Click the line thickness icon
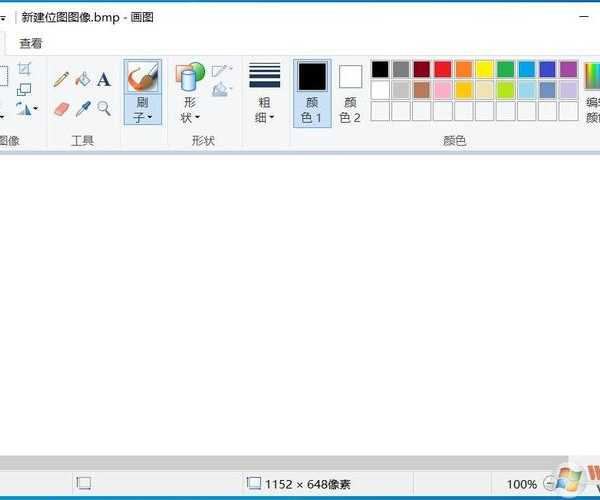Image resolution: width=600 pixels, height=500 pixels. [x=264, y=75]
